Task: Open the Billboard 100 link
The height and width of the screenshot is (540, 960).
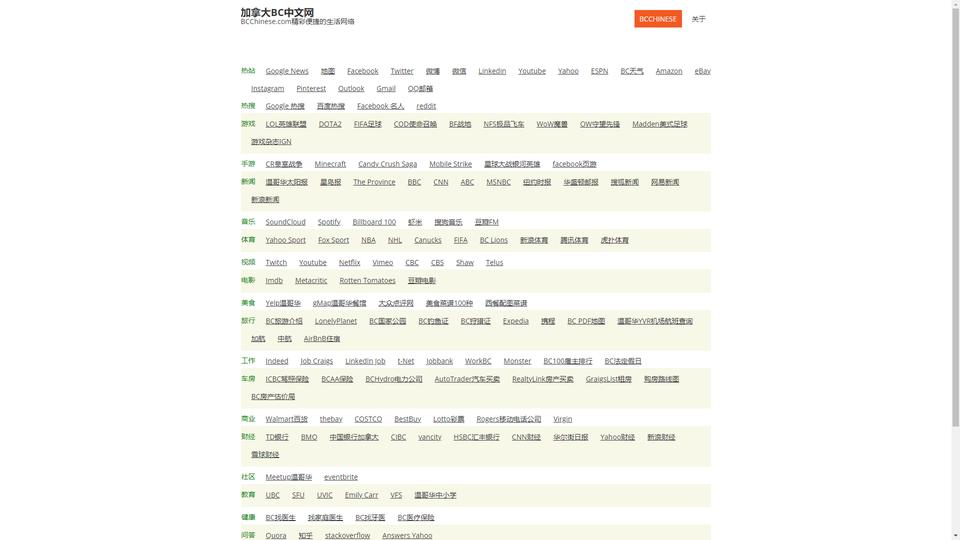Action: pos(374,222)
